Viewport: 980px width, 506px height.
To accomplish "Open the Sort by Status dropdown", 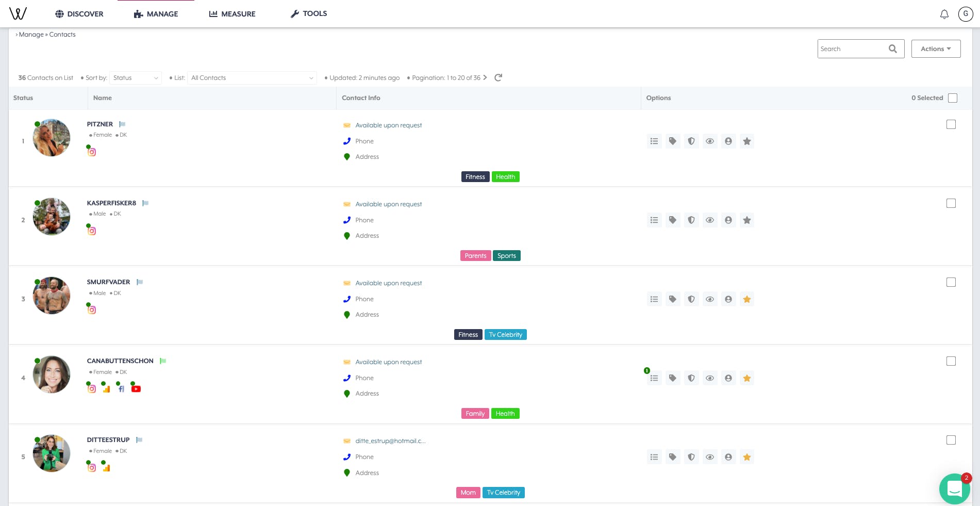I will [x=136, y=78].
